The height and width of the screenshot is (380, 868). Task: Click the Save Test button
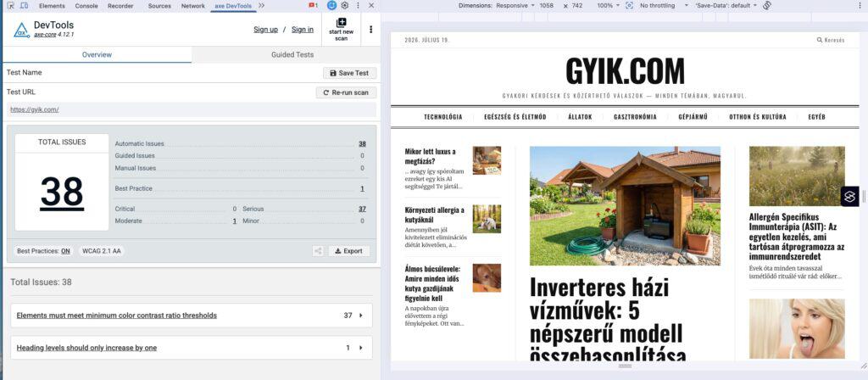349,73
